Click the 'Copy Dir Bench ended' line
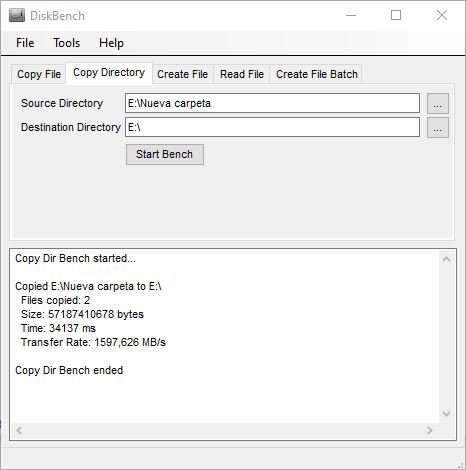 (x=69, y=370)
